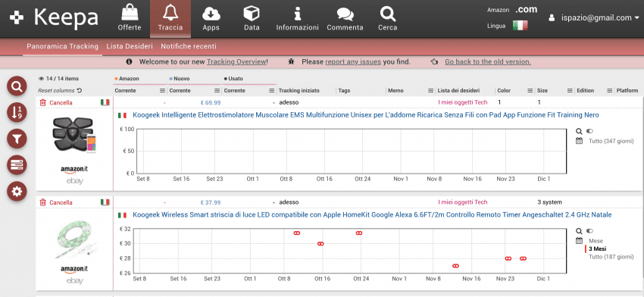Click Go back to the old version
The height and width of the screenshot is (297, 644).
(x=487, y=62)
